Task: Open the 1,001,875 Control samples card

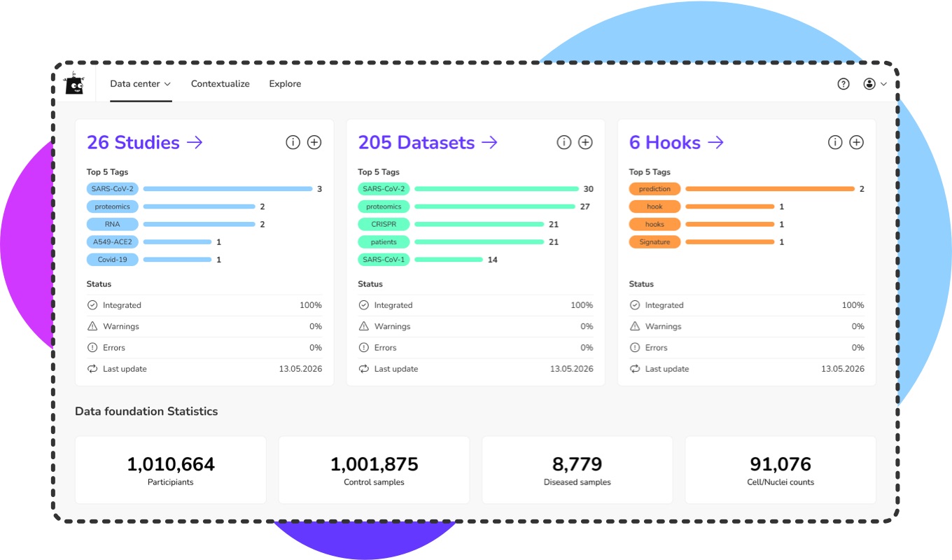Action: pos(374,470)
